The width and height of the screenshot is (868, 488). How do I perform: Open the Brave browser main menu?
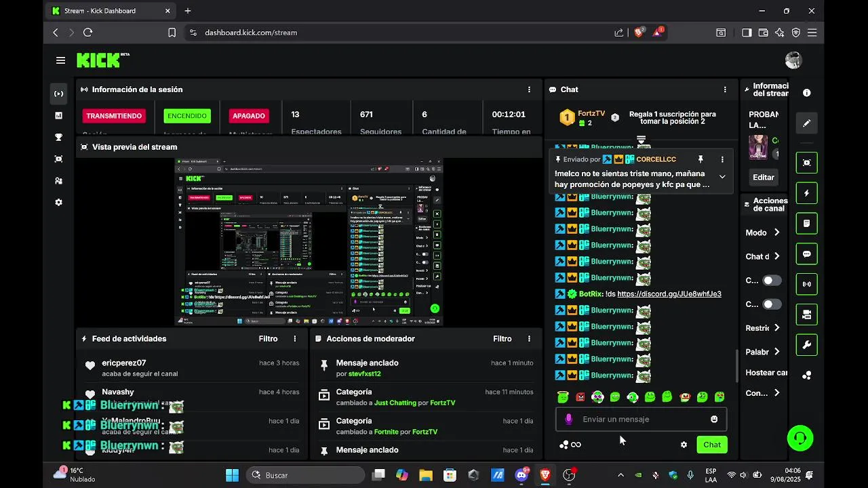click(812, 32)
